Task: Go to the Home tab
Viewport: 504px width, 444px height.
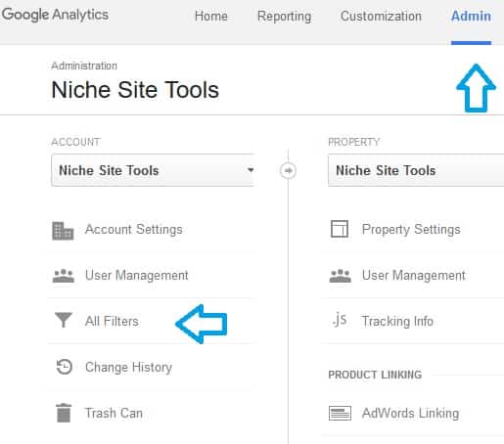Action: click(211, 16)
